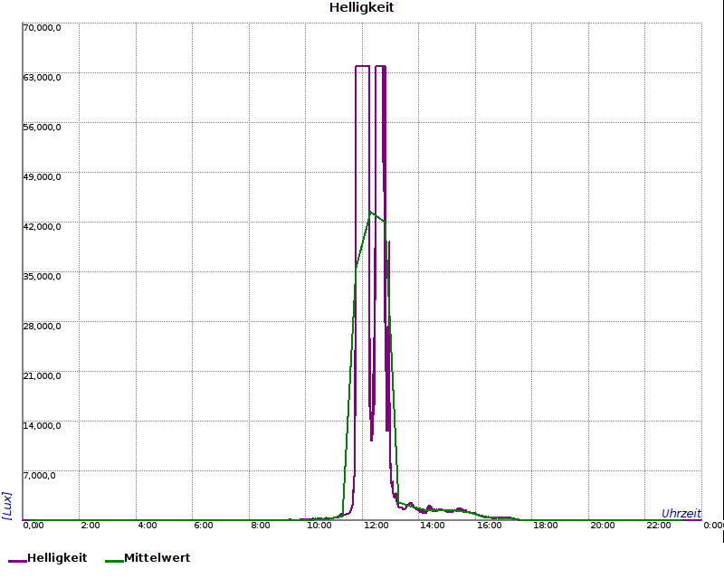
Task: Click the 16:00 time axis label
Action: coord(490,526)
